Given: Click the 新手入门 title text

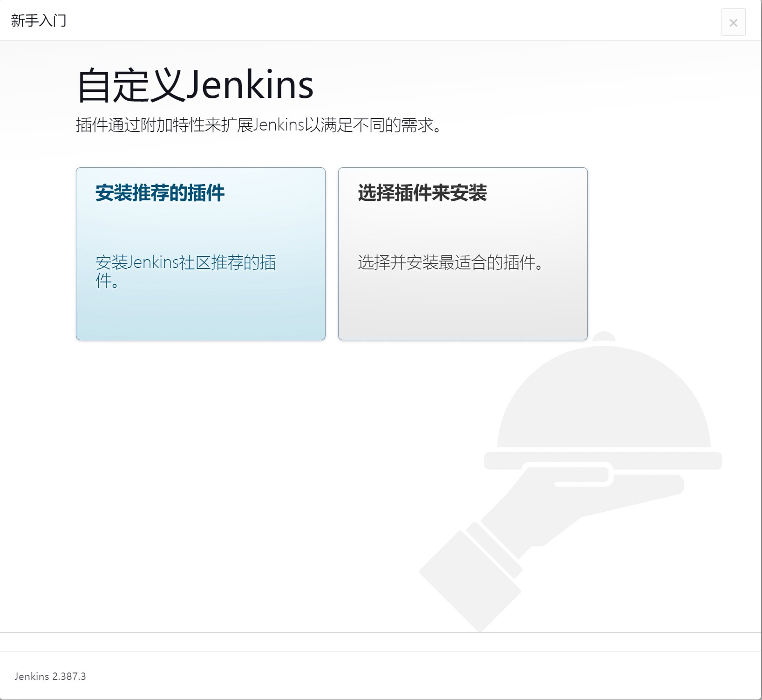Looking at the screenshot, I should point(39,21).
